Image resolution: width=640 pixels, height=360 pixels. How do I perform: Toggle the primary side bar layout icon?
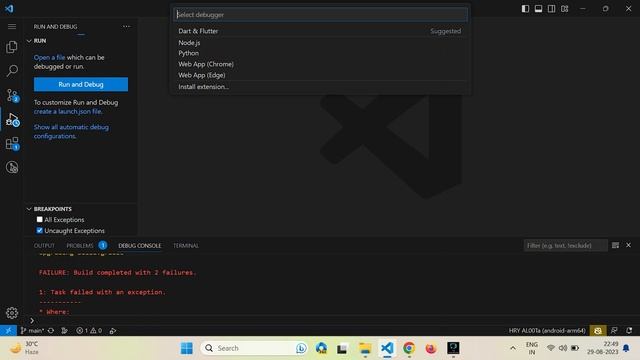click(525, 9)
